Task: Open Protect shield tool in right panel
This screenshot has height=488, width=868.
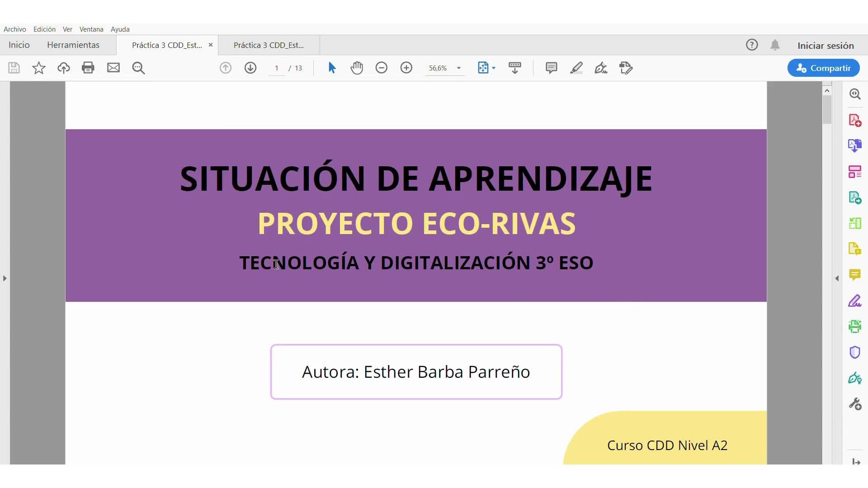Action: pyautogui.click(x=854, y=352)
